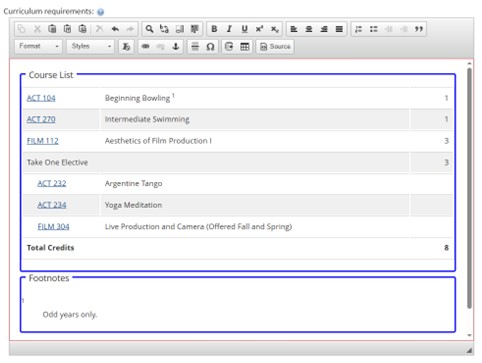Image resolution: width=482 pixels, height=363 pixels.
Task: Open the Replace tool icon
Action: point(164,29)
